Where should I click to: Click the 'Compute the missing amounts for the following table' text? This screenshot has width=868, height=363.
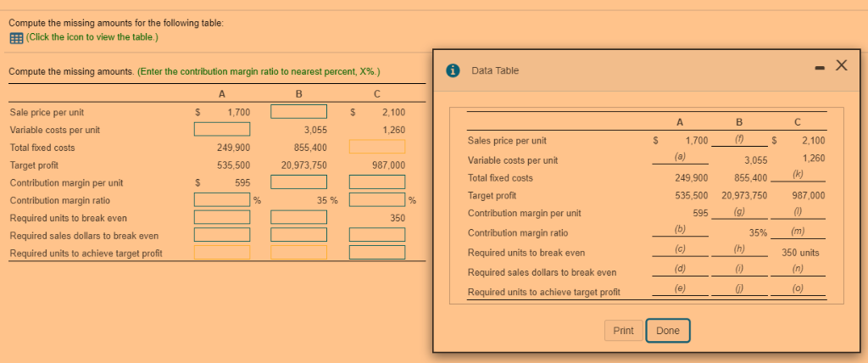coord(116,23)
